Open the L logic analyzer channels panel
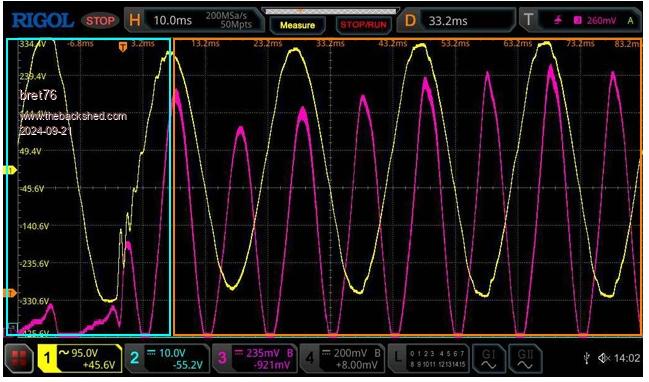 tap(429, 358)
